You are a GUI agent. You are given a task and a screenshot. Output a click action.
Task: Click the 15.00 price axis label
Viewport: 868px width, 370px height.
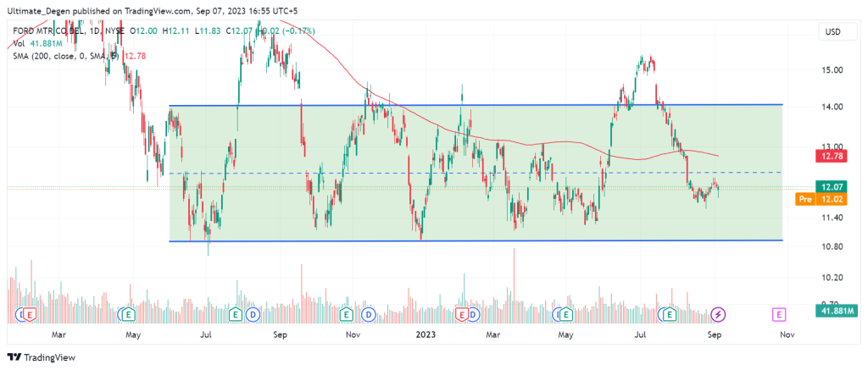pyautogui.click(x=834, y=70)
